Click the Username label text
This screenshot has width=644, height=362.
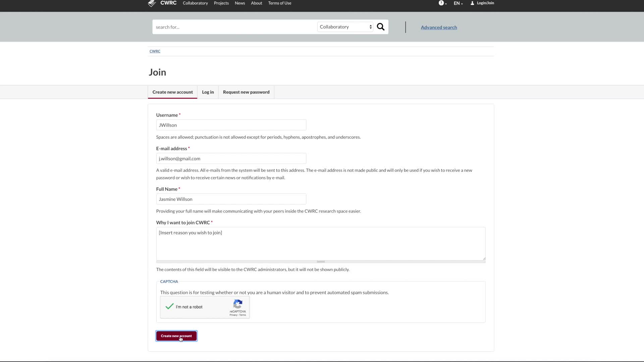click(x=167, y=115)
